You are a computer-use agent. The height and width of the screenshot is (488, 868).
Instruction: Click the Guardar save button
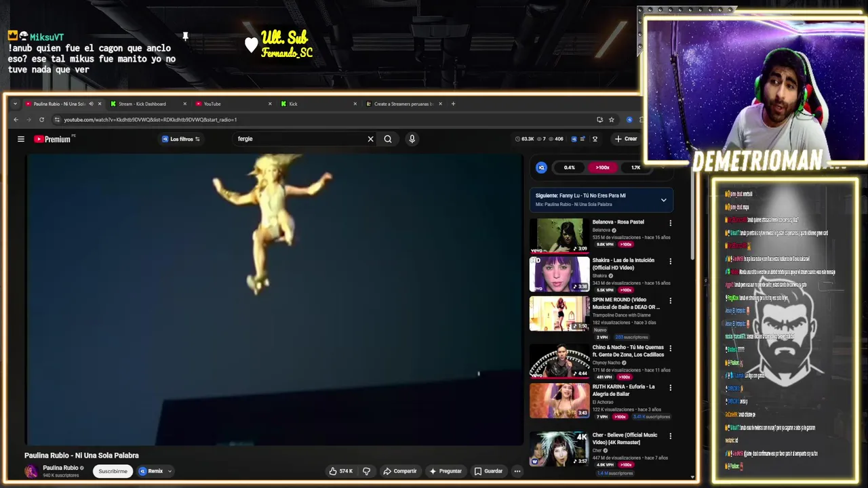488,471
